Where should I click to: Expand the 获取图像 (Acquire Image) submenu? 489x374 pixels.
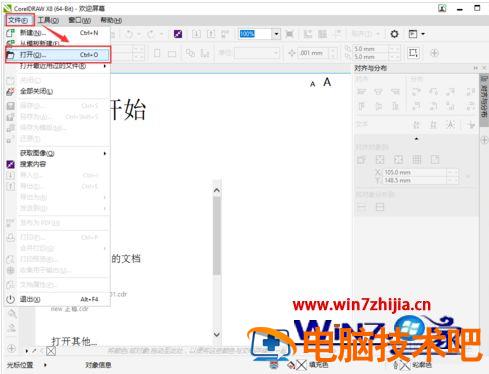click(x=57, y=153)
